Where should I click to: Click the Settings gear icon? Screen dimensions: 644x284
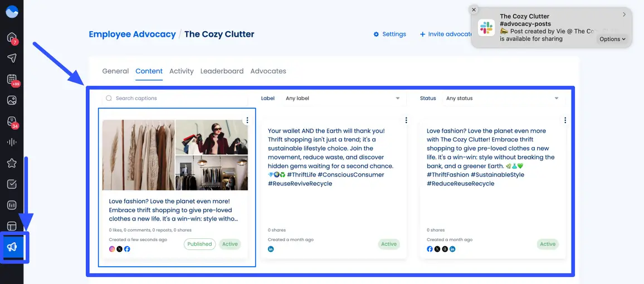[376, 34]
